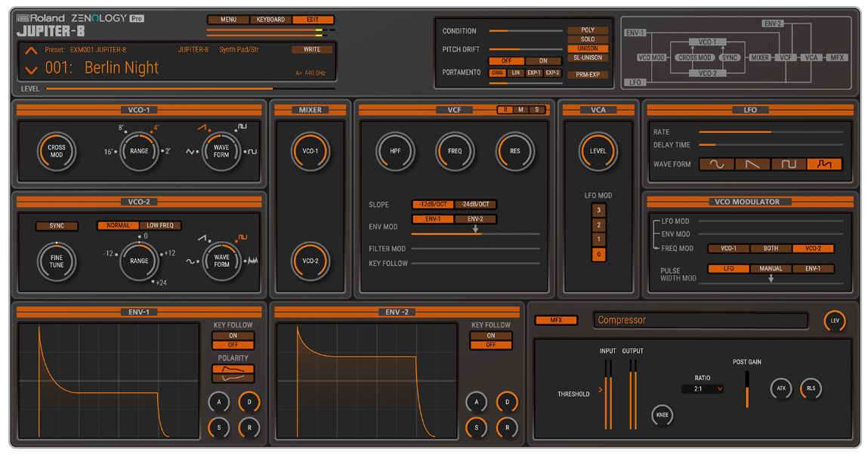Select the random LFO waveform
The width and height of the screenshot is (868, 458).
(x=824, y=164)
